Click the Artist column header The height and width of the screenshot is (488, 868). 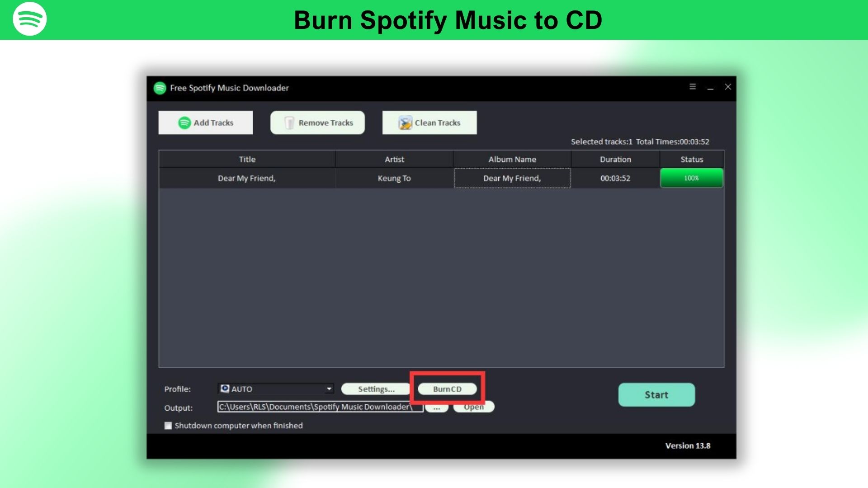coord(394,160)
